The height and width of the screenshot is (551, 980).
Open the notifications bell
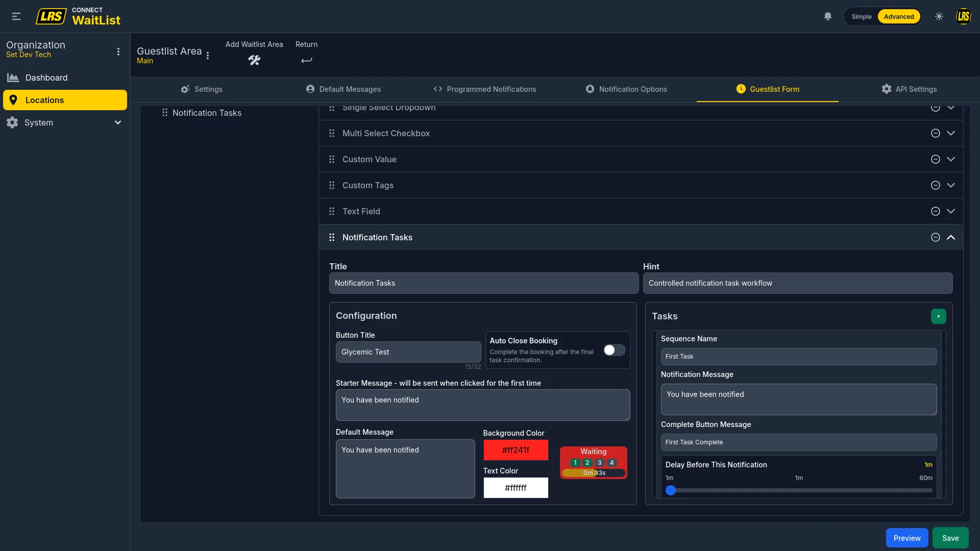828,16
